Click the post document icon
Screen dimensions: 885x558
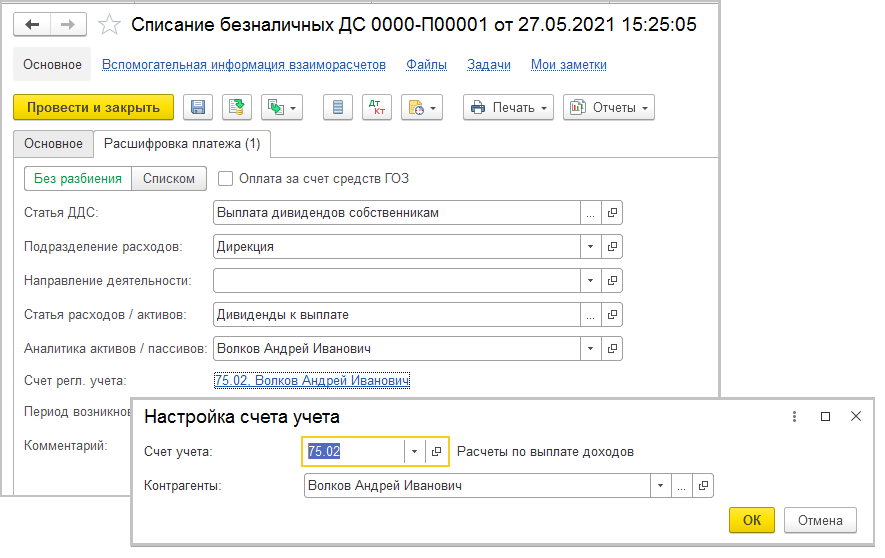pos(237,107)
